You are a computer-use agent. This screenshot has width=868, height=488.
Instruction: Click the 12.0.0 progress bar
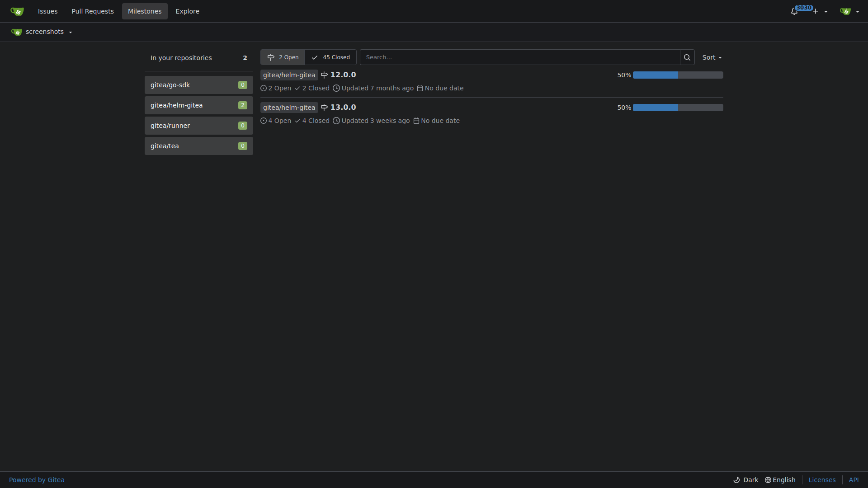[x=678, y=75]
